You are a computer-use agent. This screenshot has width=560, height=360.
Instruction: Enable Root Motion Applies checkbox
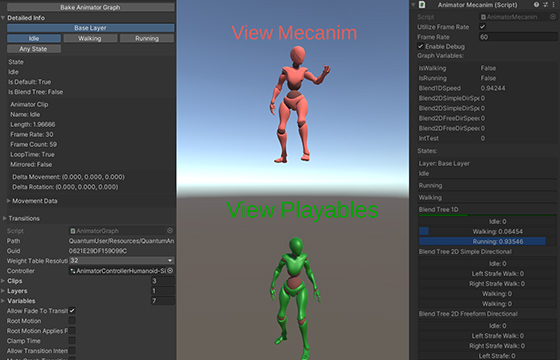click(x=72, y=331)
